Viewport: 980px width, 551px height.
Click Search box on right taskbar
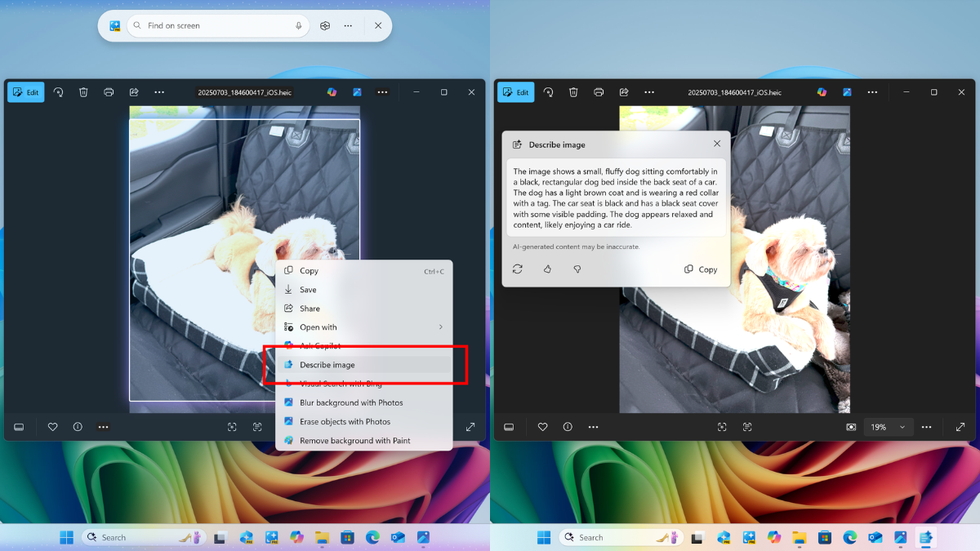621,537
